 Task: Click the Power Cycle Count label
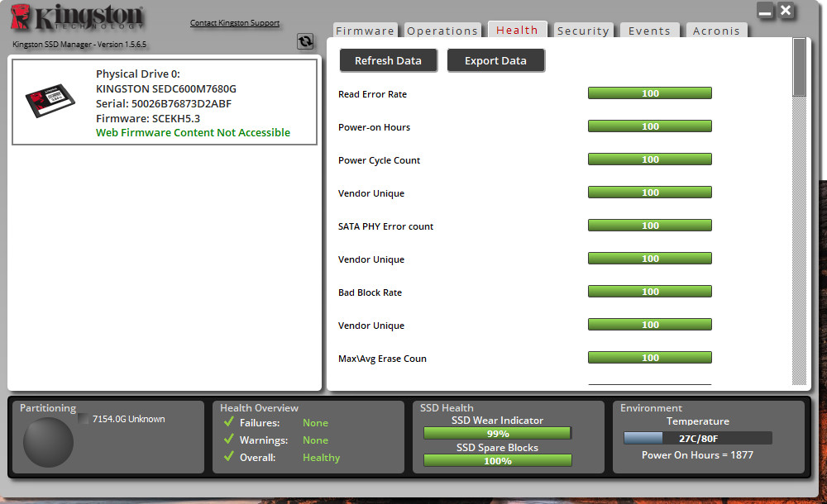pos(380,160)
